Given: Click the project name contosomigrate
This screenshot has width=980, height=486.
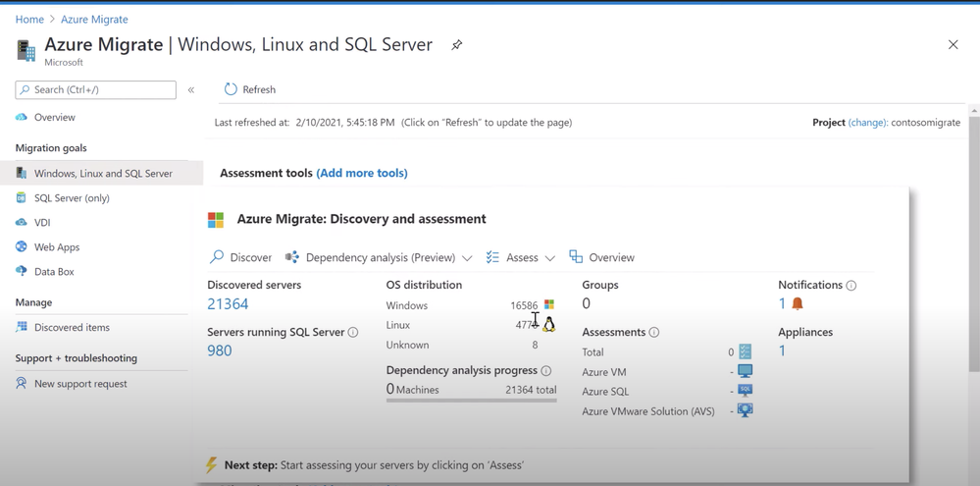Looking at the screenshot, I should click(x=926, y=123).
